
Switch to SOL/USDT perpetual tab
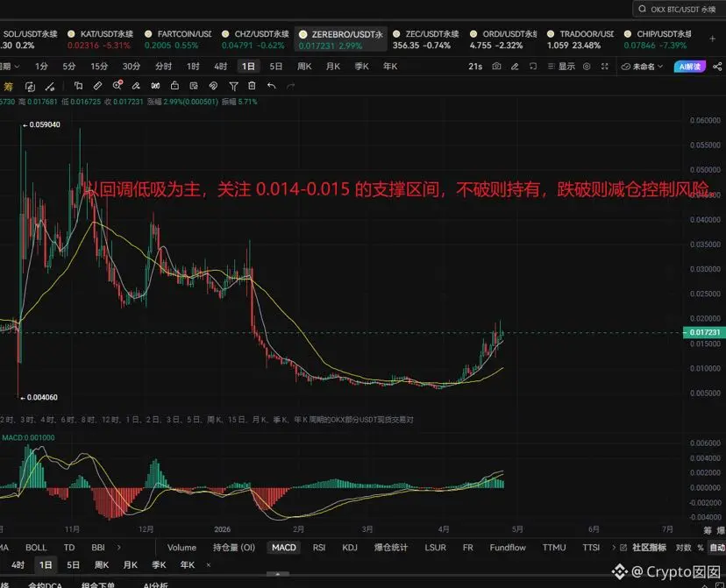(x=29, y=39)
